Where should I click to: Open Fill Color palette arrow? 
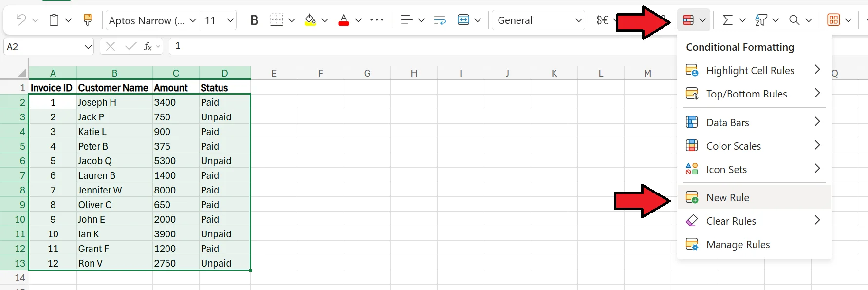(x=325, y=20)
